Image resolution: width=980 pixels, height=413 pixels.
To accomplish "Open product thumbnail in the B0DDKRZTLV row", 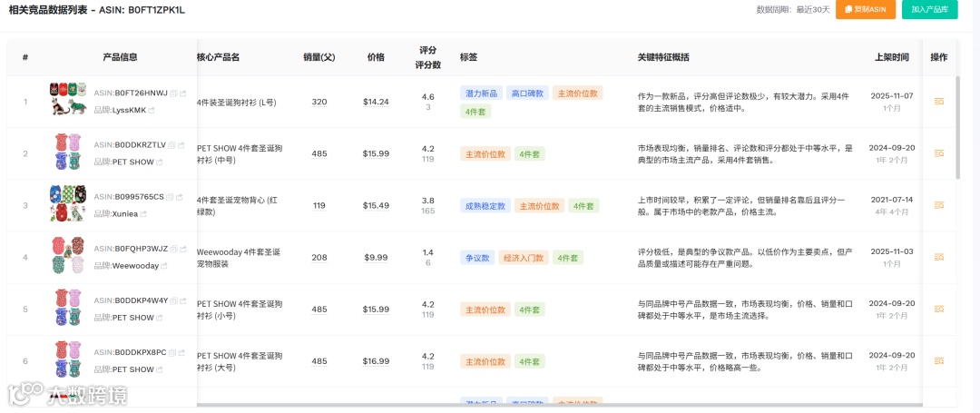I will [68, 152].
